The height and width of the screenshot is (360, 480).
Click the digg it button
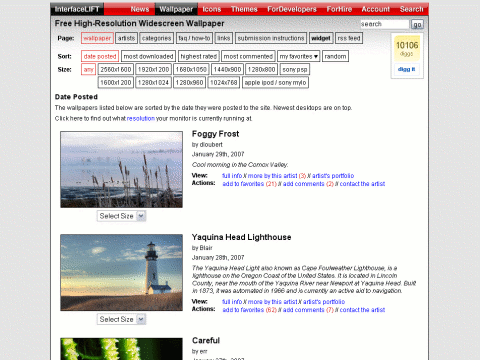pyautogui.click(x=407, y=69)
